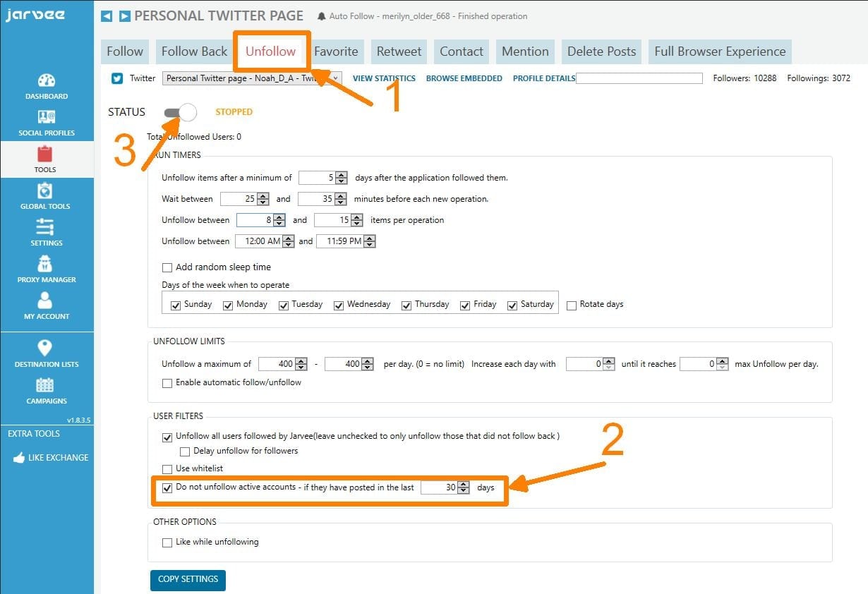Go to Social Profiles in sidebar
Screen dimensions: 868x594
[x=47, y=123]
